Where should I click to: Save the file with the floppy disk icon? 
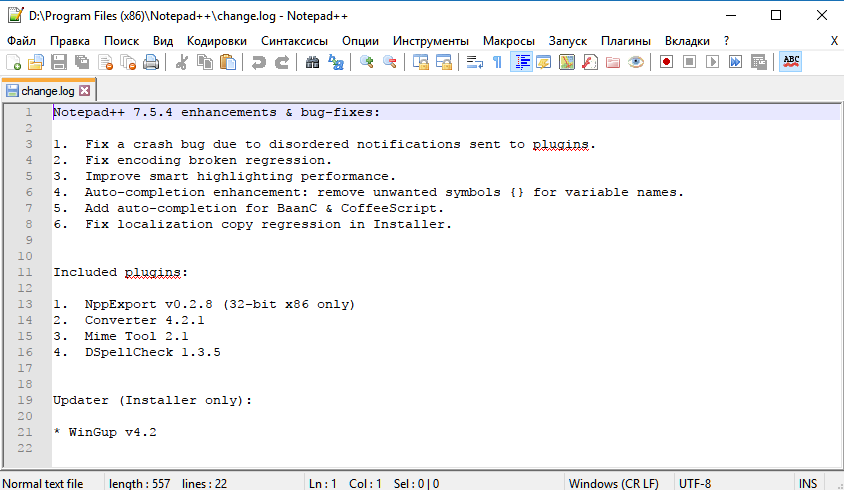click(x=59, y=62)
